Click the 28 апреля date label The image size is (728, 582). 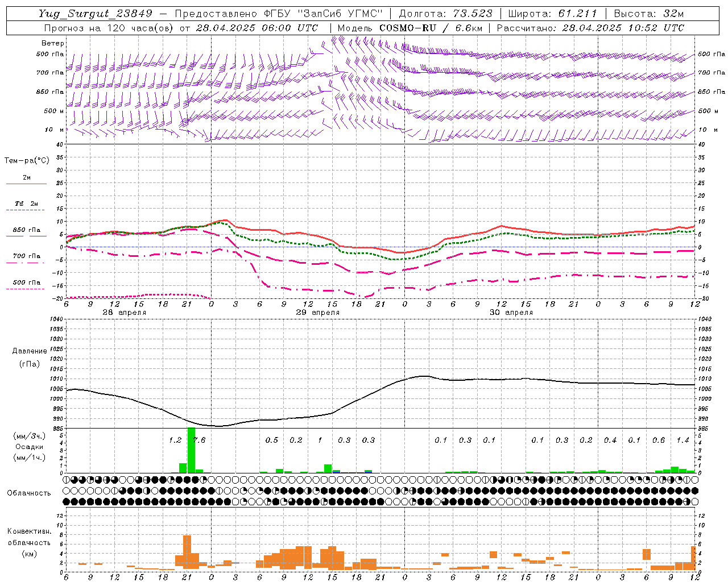click(x=124, y=313)
